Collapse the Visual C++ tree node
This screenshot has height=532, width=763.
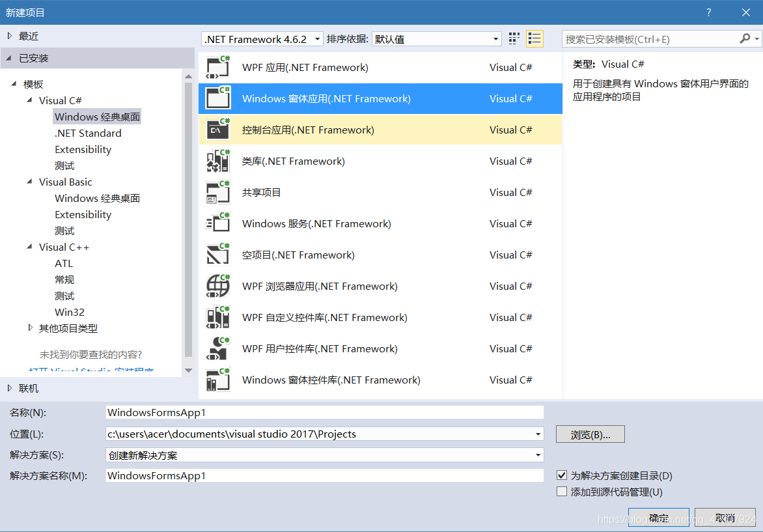click(x=30, y=246)
